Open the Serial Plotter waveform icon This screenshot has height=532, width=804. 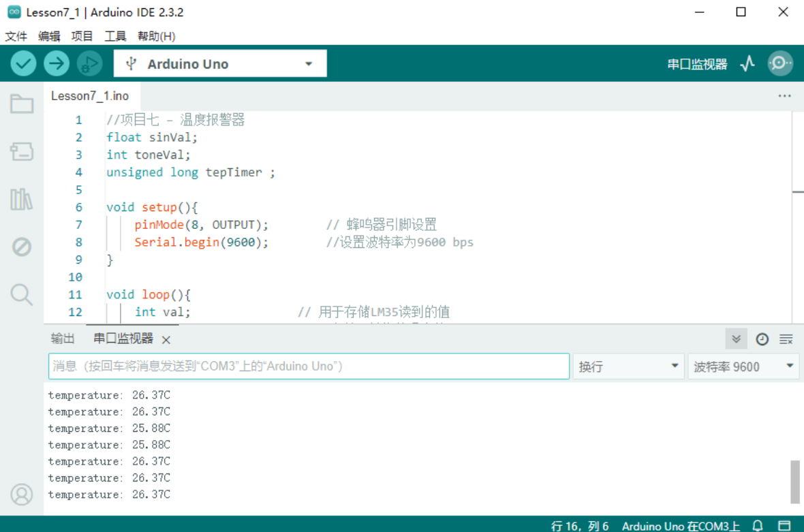pyautogui.click(x=747, y=63)
